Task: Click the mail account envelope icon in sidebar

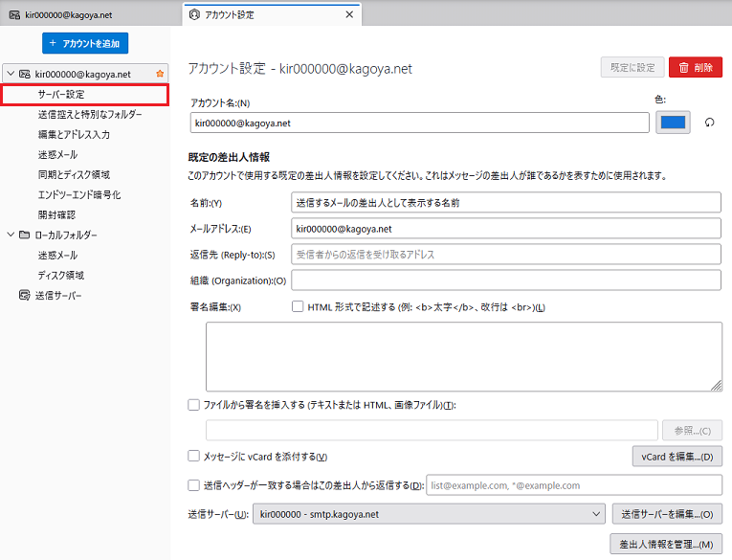Action: click(25, 74)
